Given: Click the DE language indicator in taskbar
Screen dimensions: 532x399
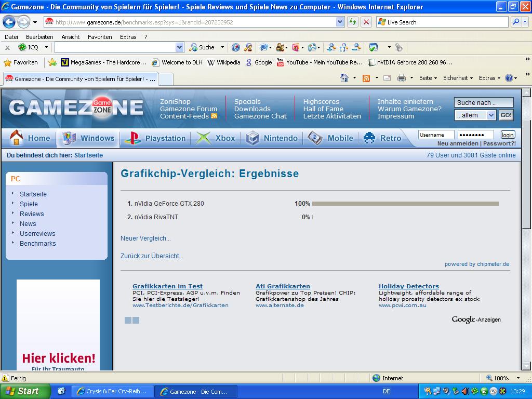Looking at the screenshot, I should pos(386,391).
